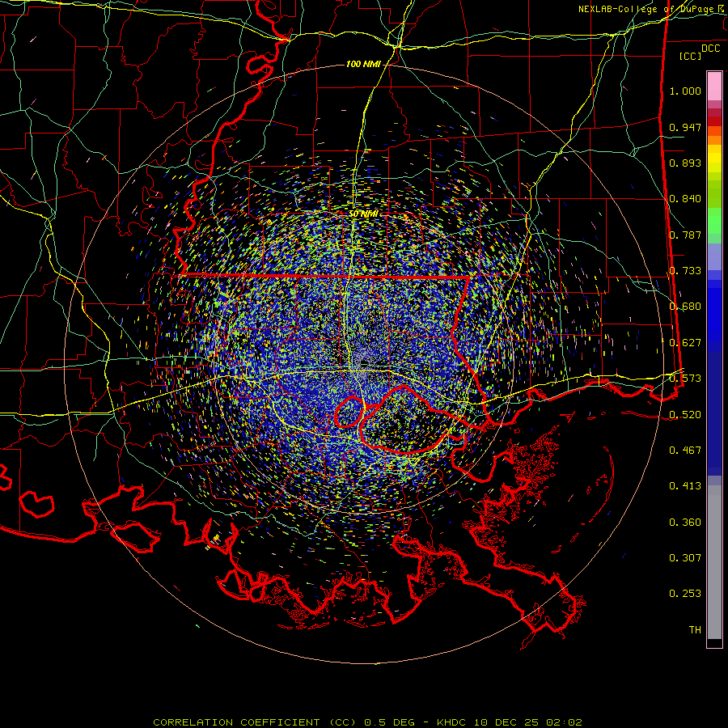Click the 0.680 scale value
Viewport: 728px width, 728px height.
click(x=685, y=307)
